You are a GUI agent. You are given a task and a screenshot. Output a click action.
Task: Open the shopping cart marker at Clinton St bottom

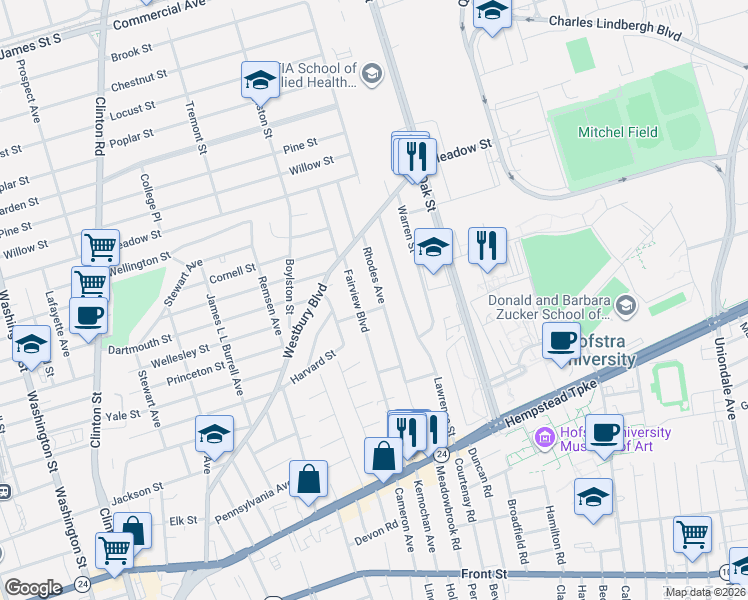[x=114, y=553]
